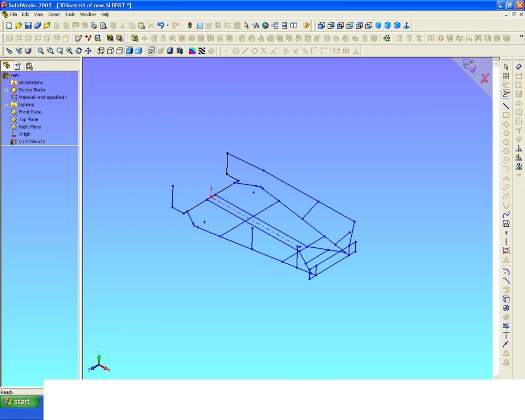Select Front Plane in the feature tree
This screenshot has width=525, height=420.
(x=30, y=112)
